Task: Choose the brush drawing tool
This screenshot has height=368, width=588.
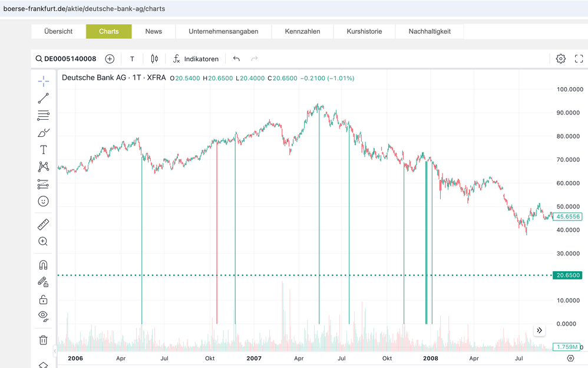Action: click(43, 133)
